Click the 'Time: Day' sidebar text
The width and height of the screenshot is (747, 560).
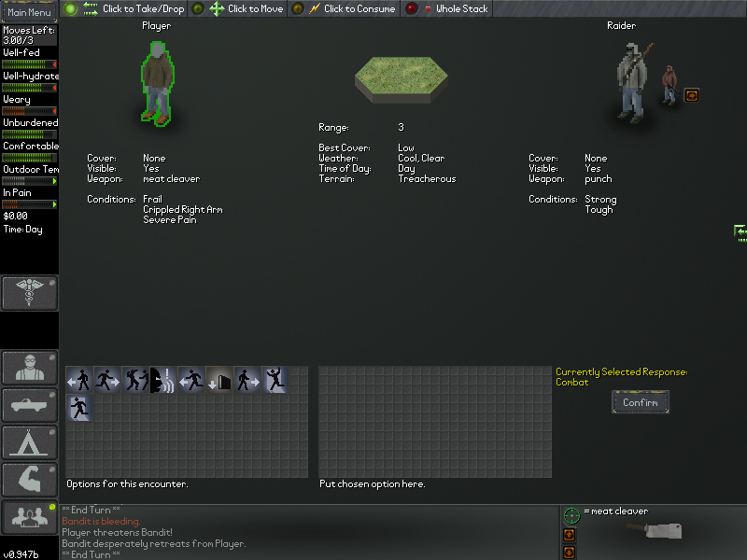tap(22, 229)
